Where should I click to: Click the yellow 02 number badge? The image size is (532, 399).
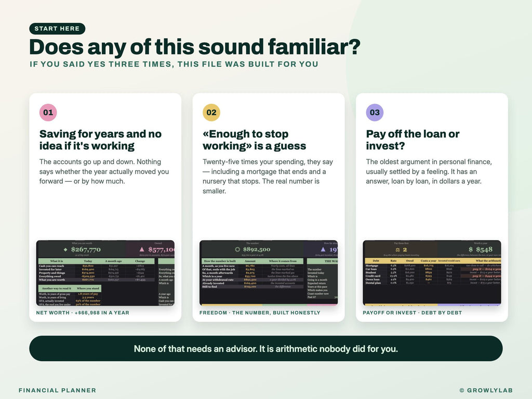211,112
